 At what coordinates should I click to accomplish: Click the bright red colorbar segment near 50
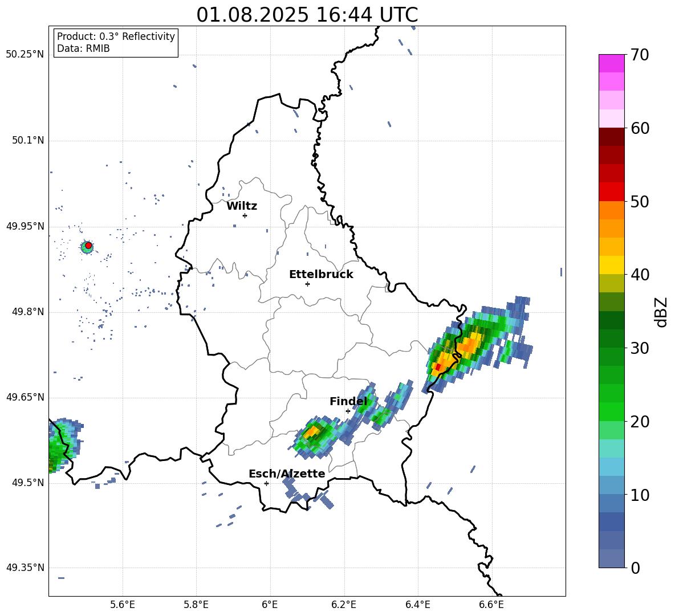tap(611, 192)
